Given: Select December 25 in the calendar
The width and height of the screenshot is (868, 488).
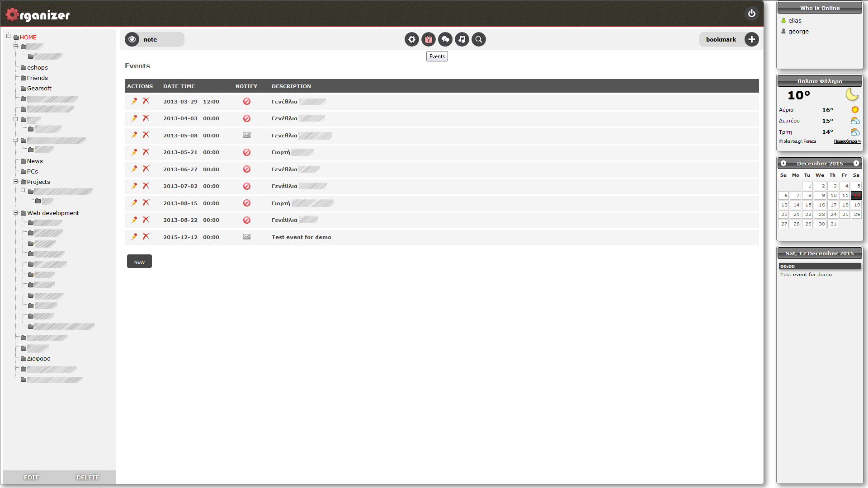Looking at the screenshot, I should click(x=844, y=214).
